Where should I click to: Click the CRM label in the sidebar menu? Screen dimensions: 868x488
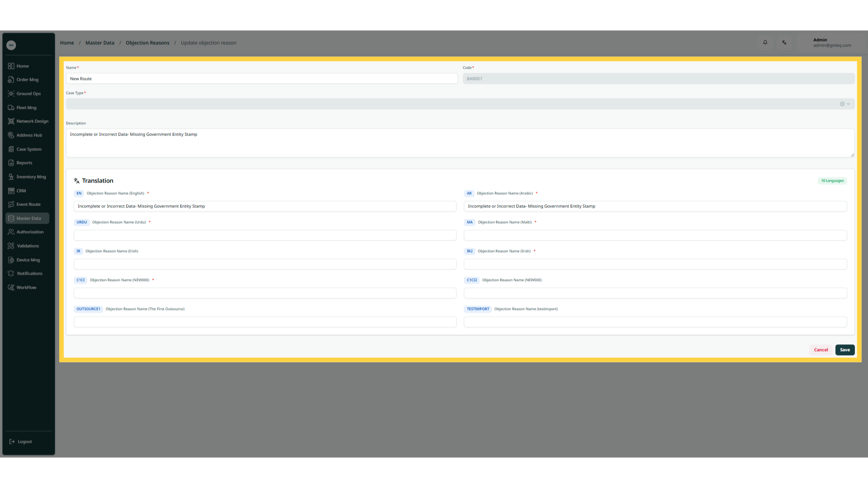[21, 191]
